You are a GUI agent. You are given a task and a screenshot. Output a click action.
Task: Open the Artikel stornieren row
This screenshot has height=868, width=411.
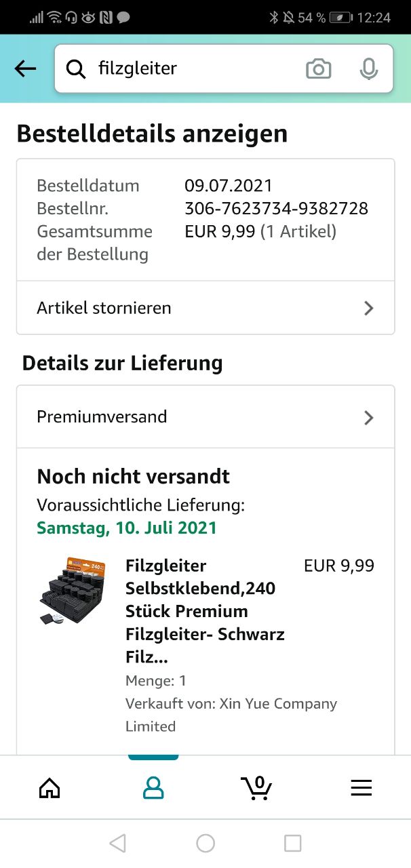pyautogui.click(x=206, y=308)
